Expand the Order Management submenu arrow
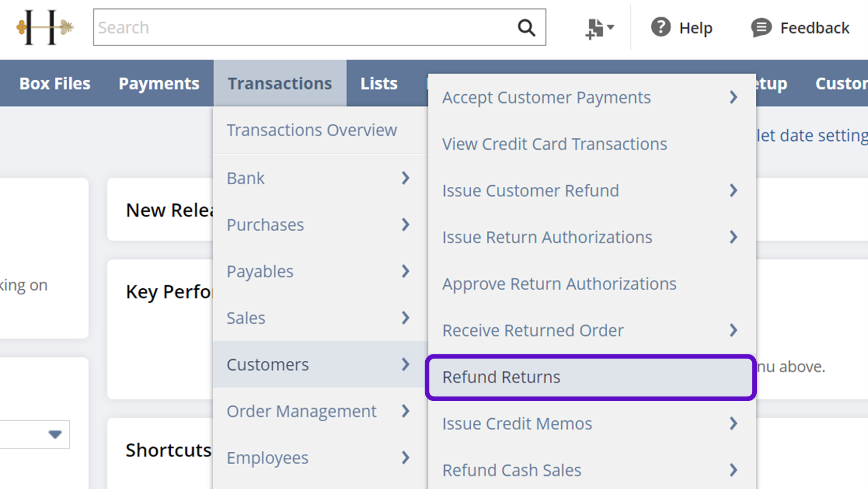This screenshot has height=489, width=868. (406, 411)
